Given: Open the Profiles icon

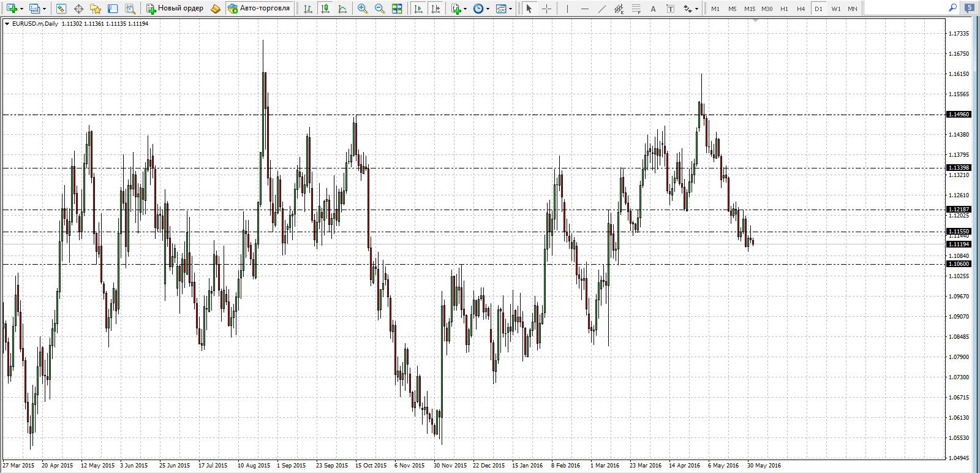Looking at the screenshot, I should coord(34,9).
